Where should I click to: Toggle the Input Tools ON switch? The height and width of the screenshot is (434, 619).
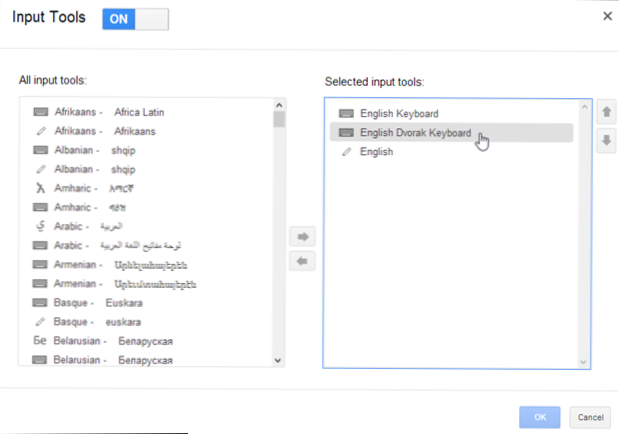tap(135, 18)
